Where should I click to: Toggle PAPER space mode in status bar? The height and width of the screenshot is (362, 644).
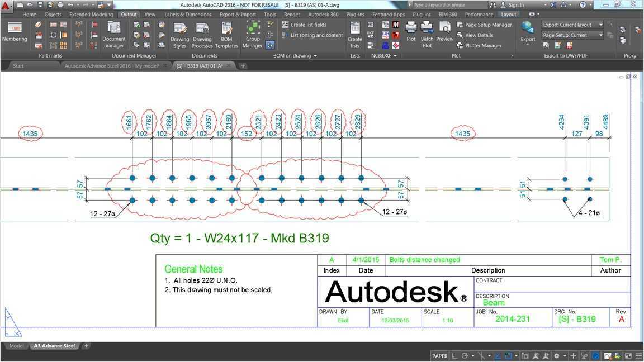pyautogui.click(x=439, y=356)
